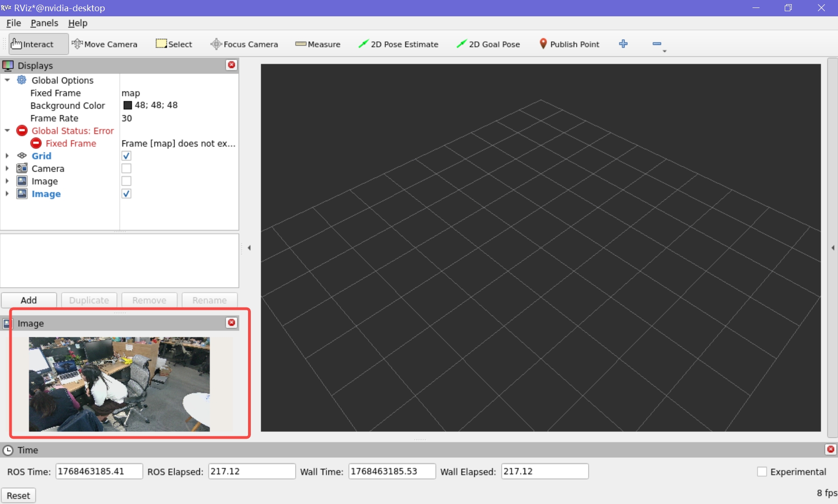Click the Add display button
This screenshot has width=838, height=504.
coord(28,300)
